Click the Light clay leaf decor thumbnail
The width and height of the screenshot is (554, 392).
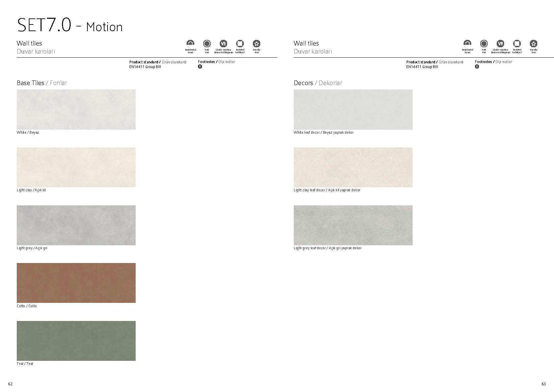click(353, 167)
